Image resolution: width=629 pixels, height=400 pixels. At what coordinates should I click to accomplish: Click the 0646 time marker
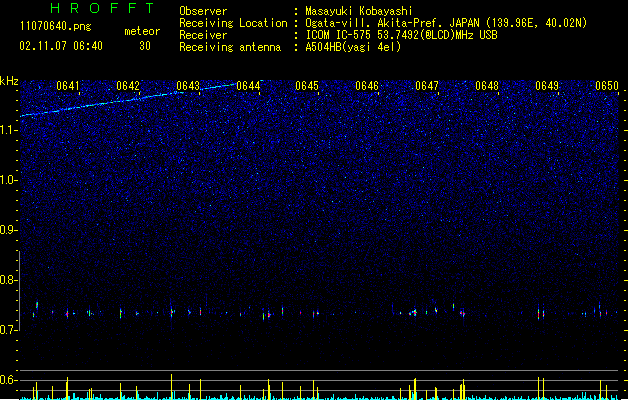[367, 86]
